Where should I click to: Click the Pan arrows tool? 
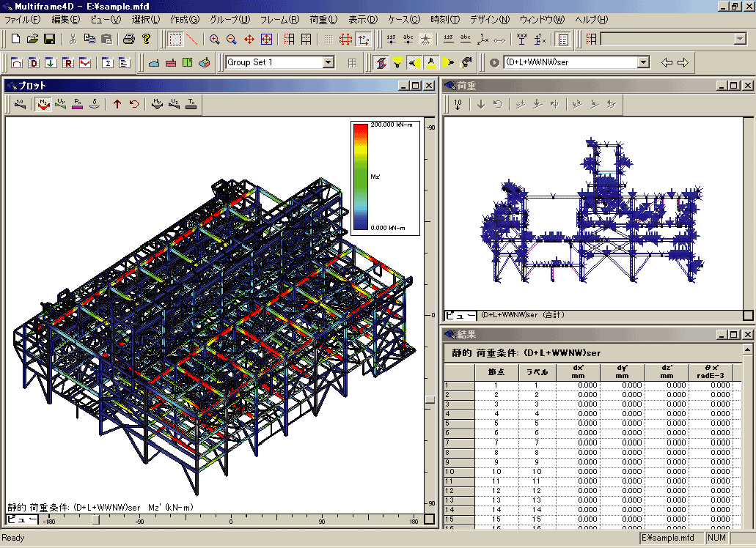point(249,39)
